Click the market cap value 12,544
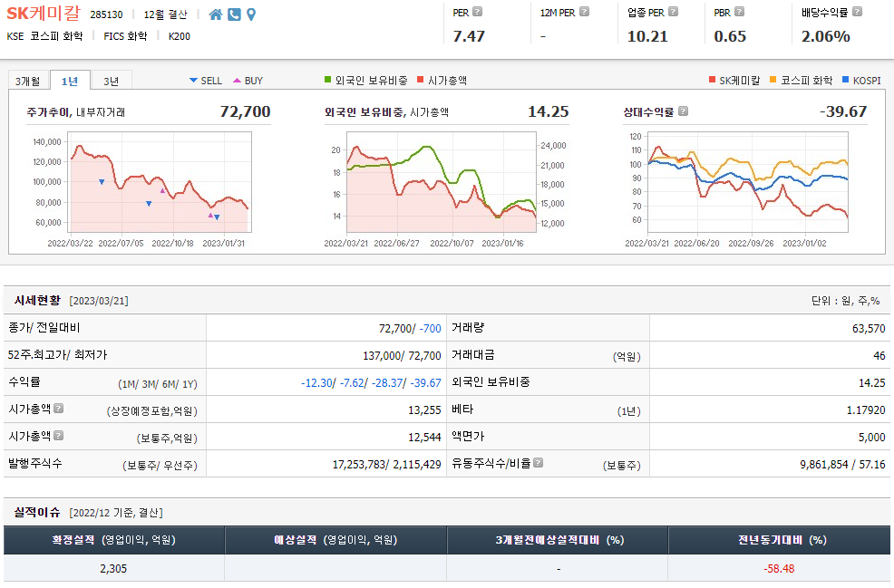The height and width of the screenshot is (588, 894). tap(424, 437)
